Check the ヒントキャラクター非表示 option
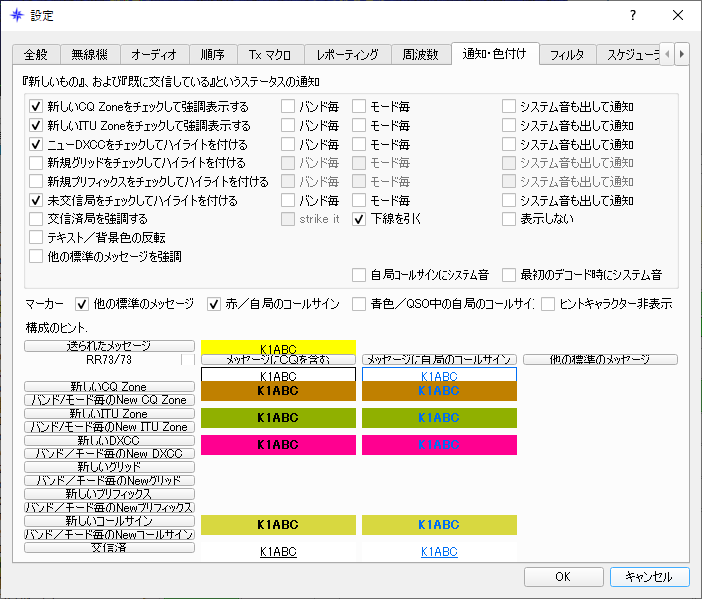The image size is (702, 599). [x=548, y=304]
